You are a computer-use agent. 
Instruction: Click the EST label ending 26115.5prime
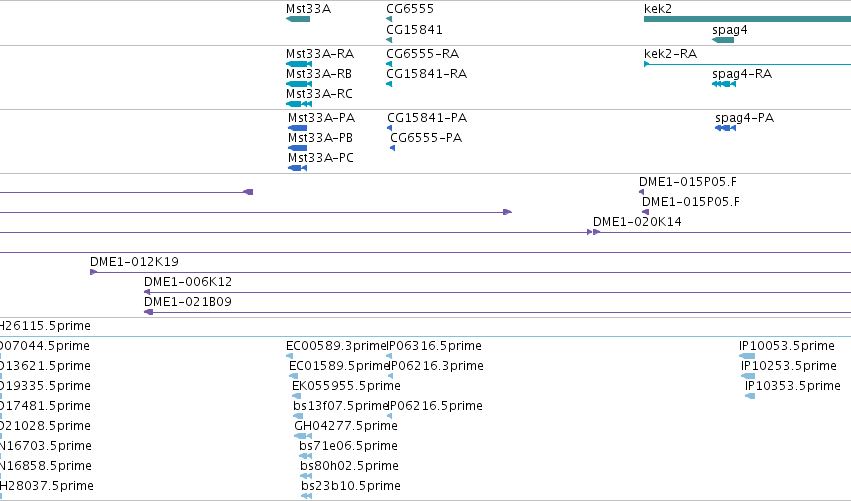[x=45, y=326]
